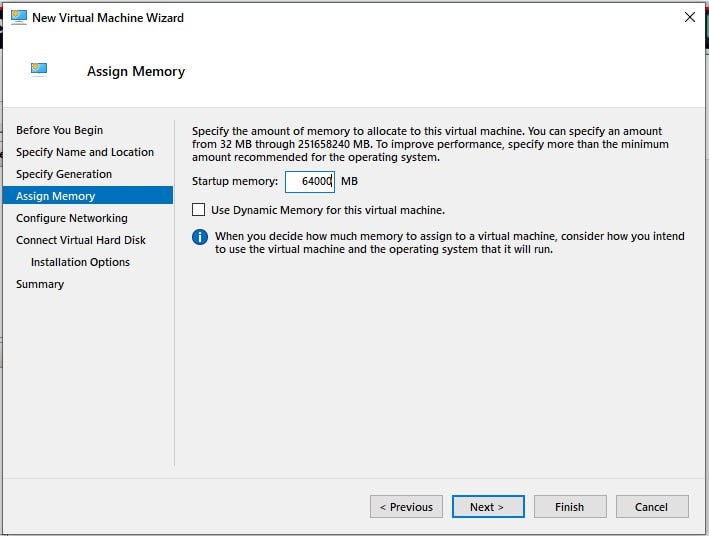Viewport: 709px width, 536px height.
Task: Click the wizard icon in the title bar
Action: [18, 17]
